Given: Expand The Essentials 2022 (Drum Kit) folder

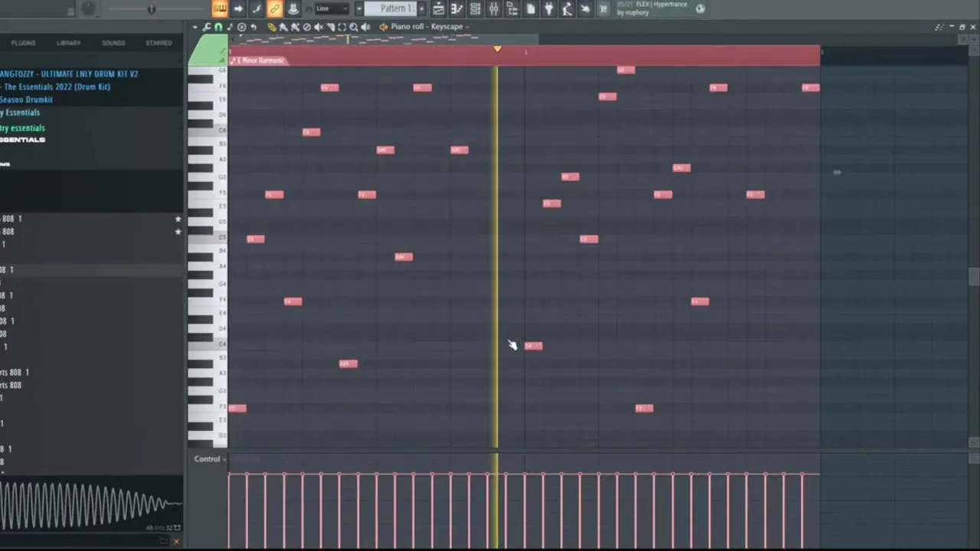Looking at the screenshot, I should point(55,86).
